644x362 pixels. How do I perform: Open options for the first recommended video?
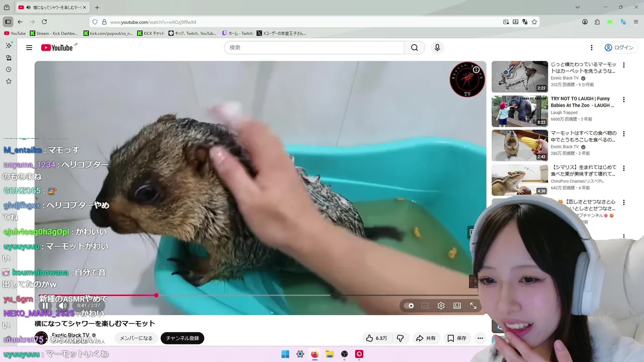[x=624, y=65]
